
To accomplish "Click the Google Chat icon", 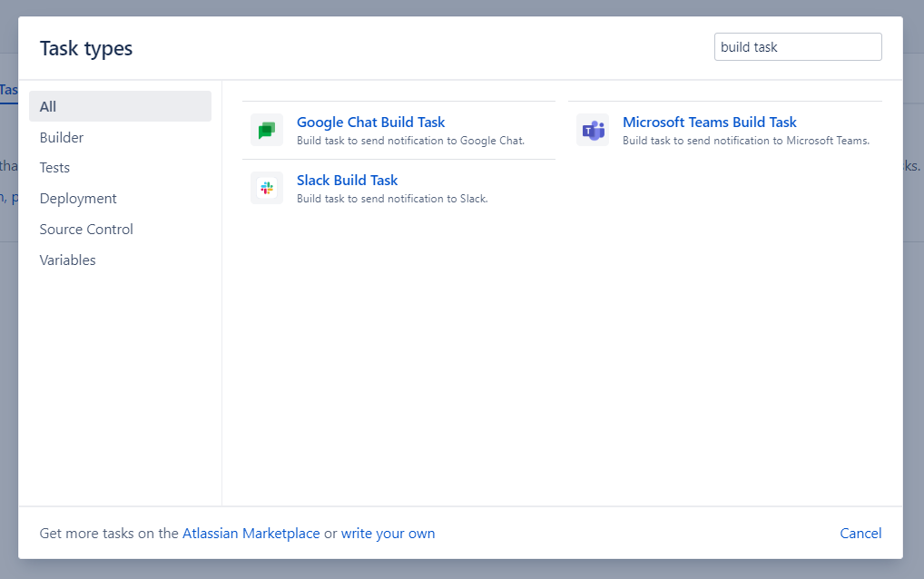I will pos(267,131).
